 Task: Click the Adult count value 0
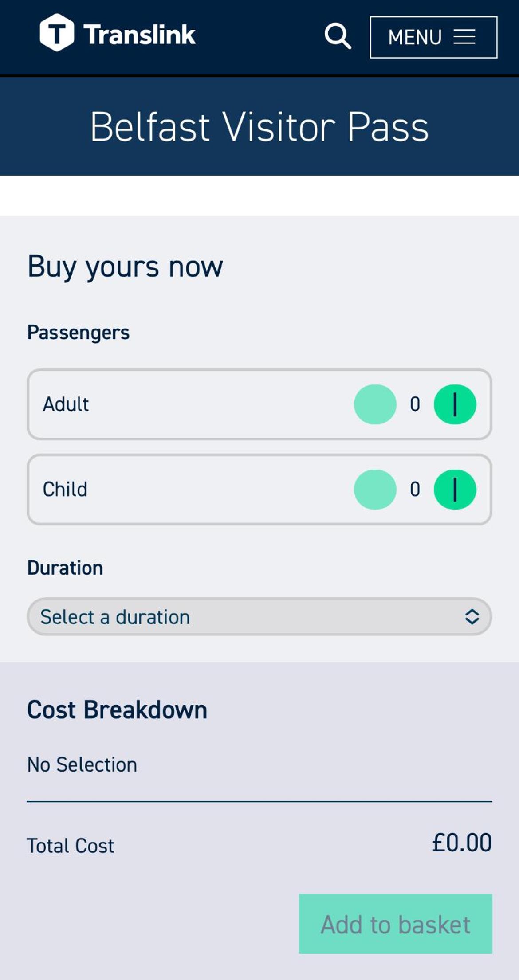[x=415, y=404]
